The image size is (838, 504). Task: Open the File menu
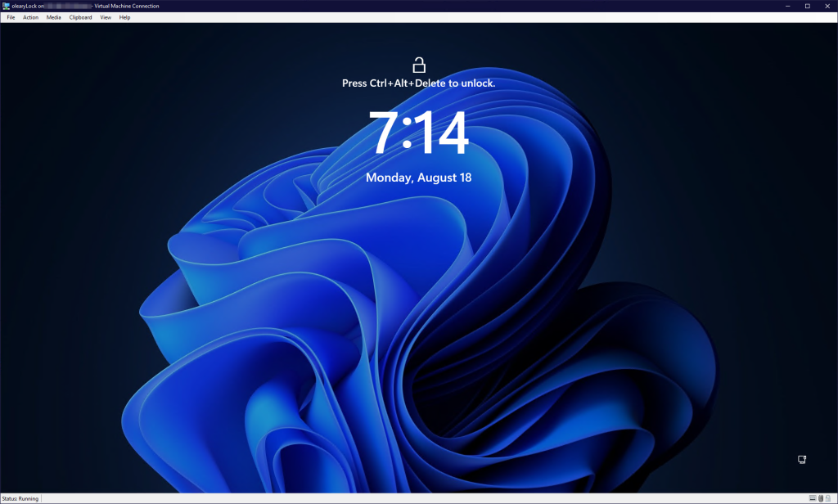pyautogui.click(x=11, y=17)
